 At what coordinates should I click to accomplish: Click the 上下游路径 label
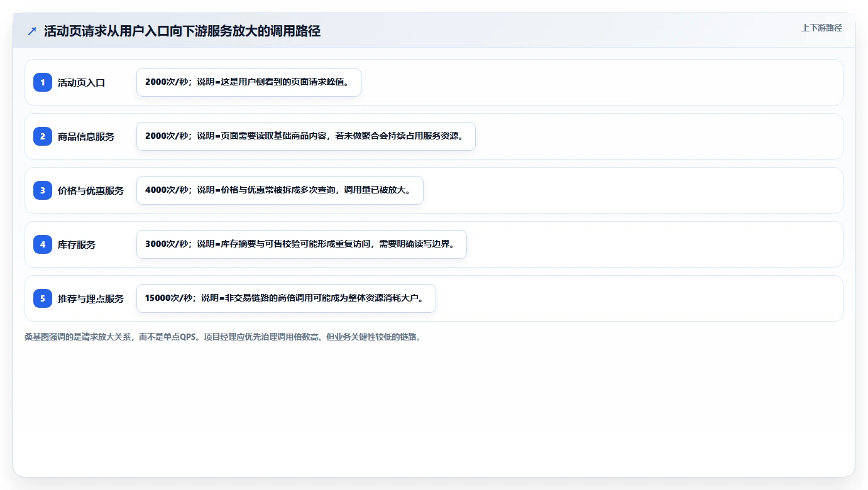[x=821, y=28]
